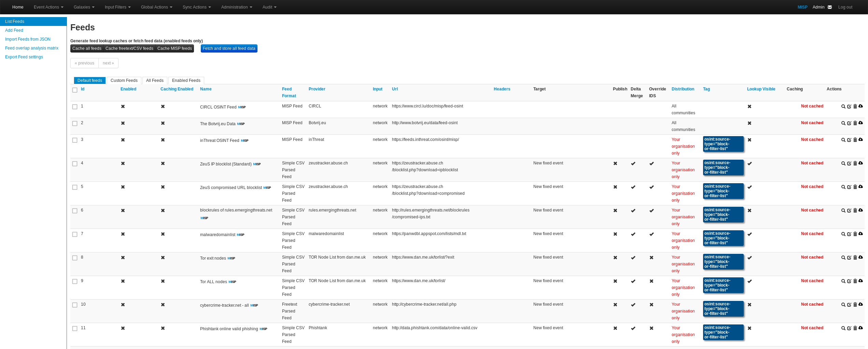868x349 pixels.
Task: Click the envelope icon next to Admin
Action: point(830,7)
